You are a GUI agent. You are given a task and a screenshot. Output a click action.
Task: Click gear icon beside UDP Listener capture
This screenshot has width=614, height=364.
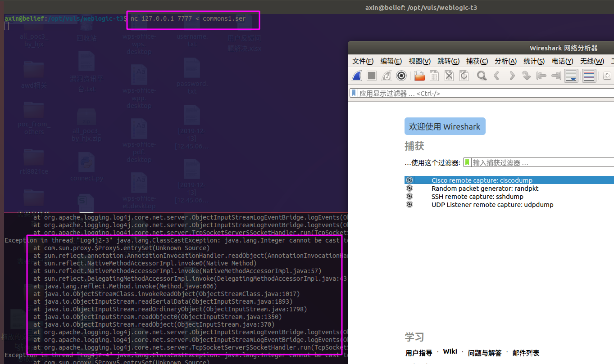click(409, 204)
